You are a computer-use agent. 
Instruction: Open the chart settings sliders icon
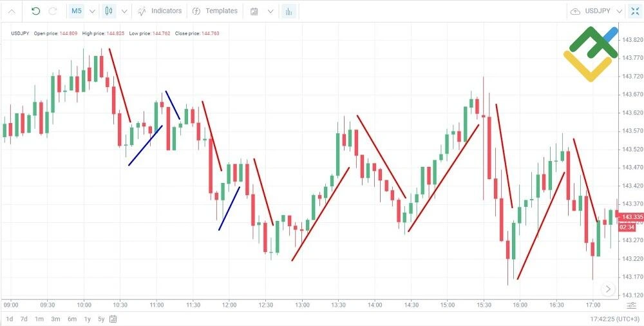tap(631, 305)
